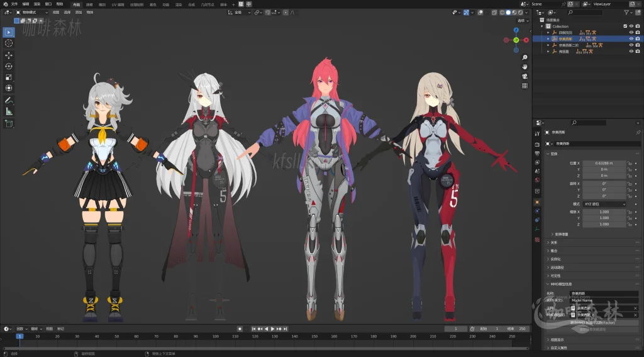Click the pin icon in properties header

(638, 132)
